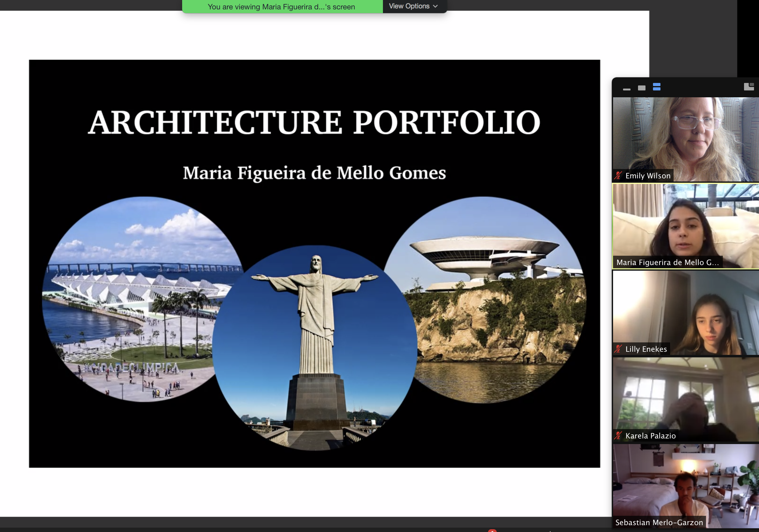
Task: Click the Emily Wilson name label
Action: tap(648, 176)
